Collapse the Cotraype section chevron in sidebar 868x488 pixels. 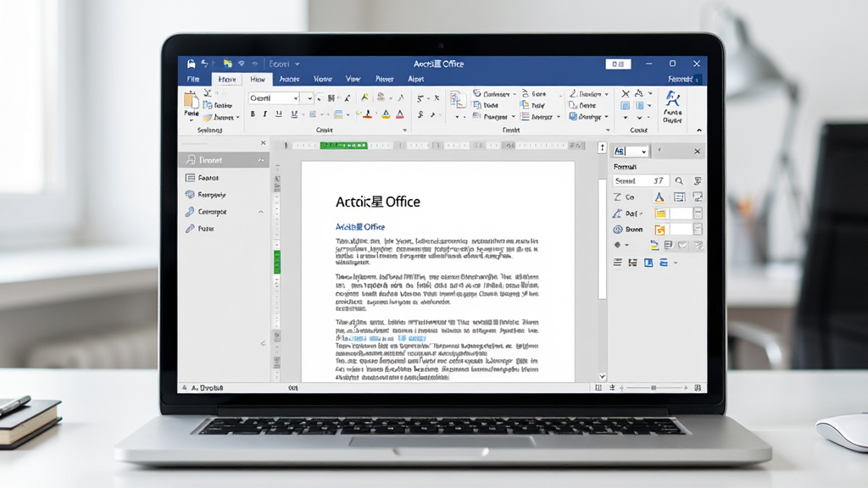261,212
